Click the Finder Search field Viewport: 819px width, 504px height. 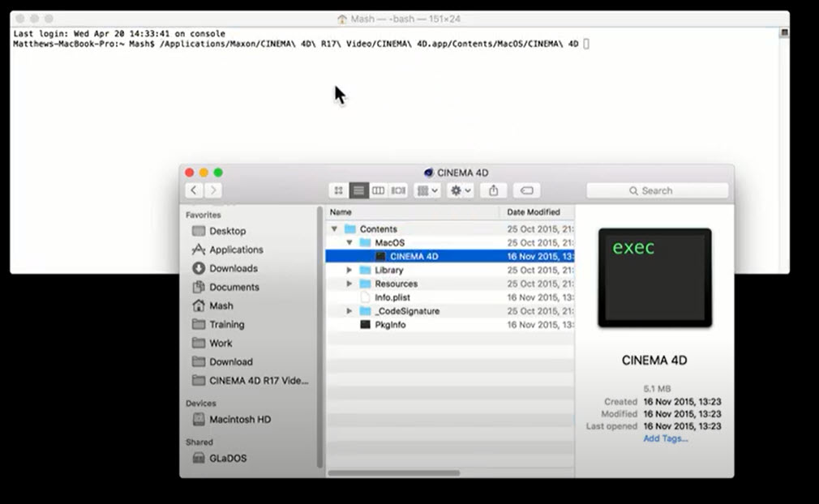click(x=657, y=190)
